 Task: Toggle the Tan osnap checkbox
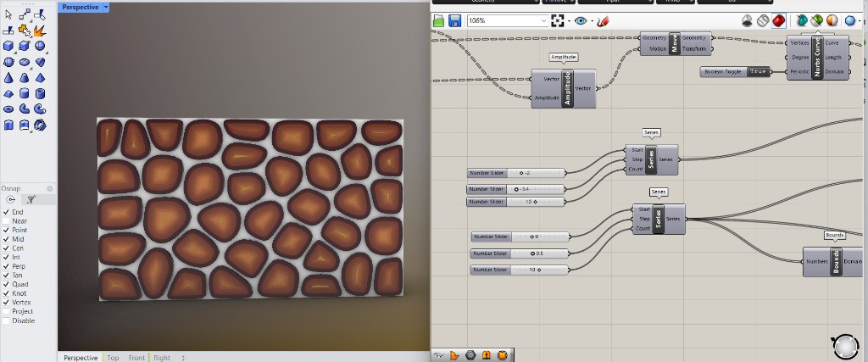(6, 275)
